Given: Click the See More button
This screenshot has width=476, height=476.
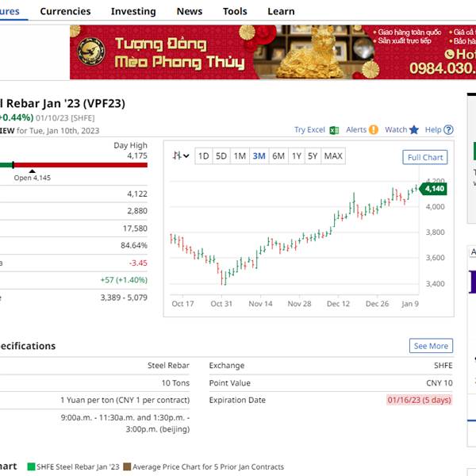Looking at the screenshot, I should 431,346.
